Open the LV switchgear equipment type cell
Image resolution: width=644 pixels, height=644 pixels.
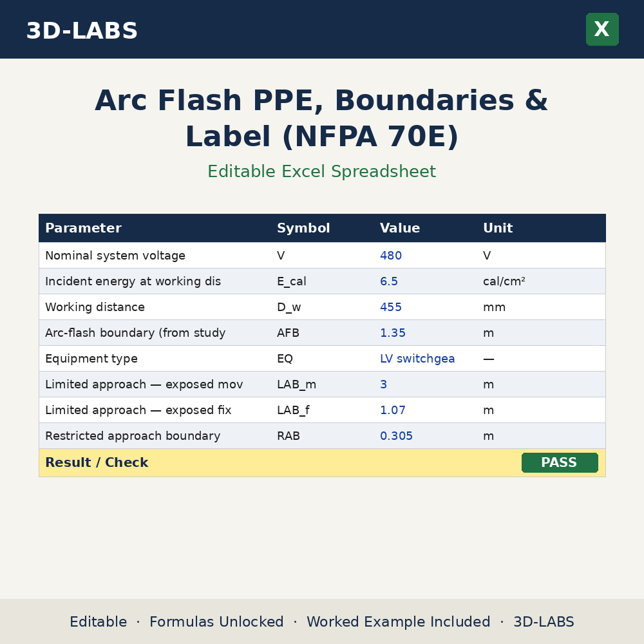(417, 359)
